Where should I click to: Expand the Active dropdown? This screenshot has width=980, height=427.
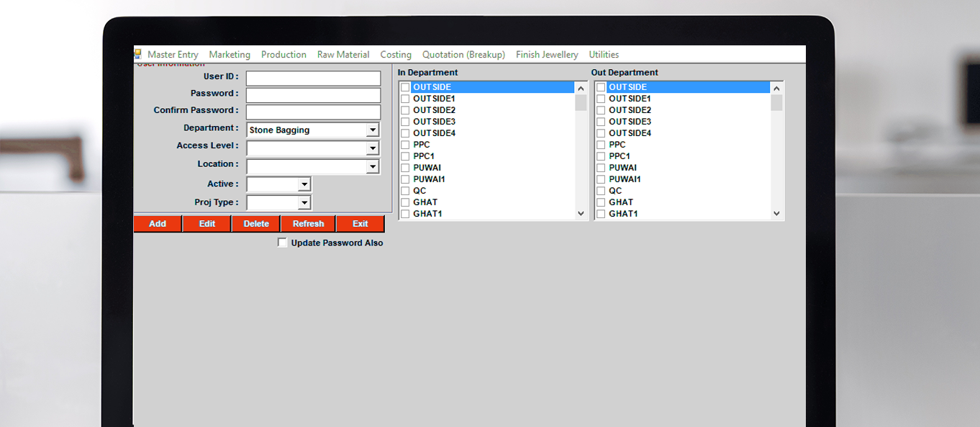[304, 184]
